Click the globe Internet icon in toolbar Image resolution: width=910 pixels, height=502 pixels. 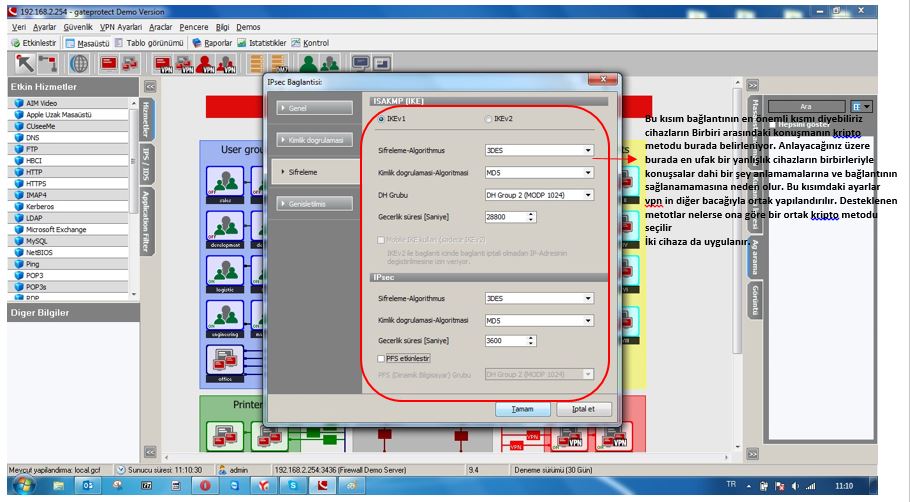pyautogui.click(x=78, y=63)
